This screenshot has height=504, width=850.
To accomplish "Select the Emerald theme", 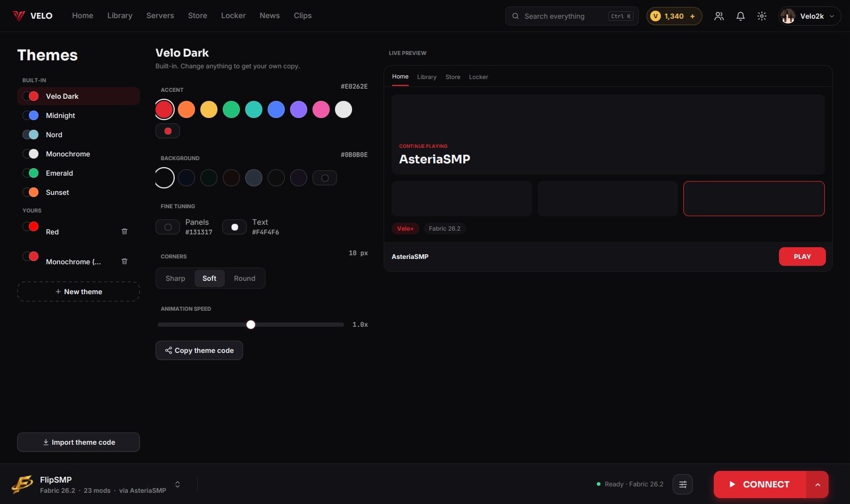I will click(x=79, y=173).
